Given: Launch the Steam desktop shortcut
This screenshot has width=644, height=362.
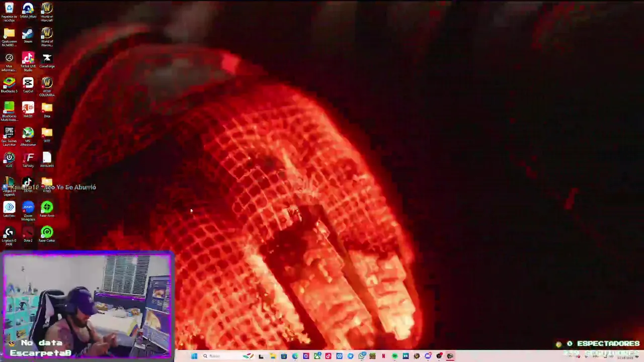Looking at the screenshot, I should [x=28, y=36].
